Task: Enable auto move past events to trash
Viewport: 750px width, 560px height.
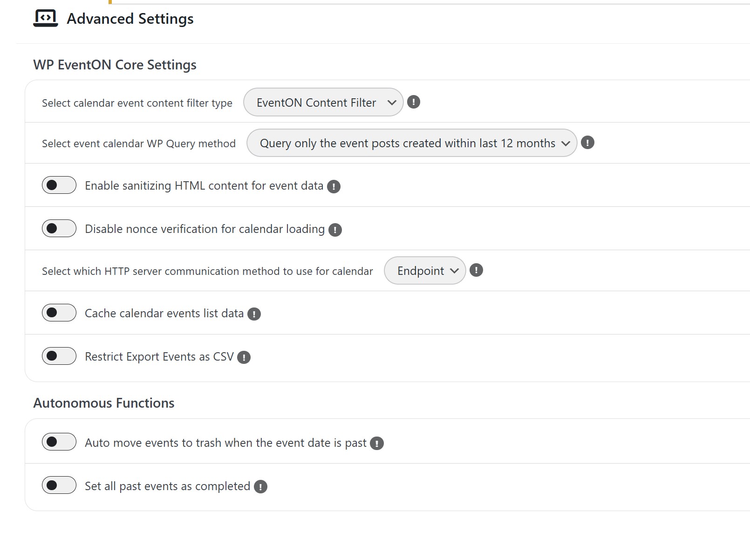Action: pyautogui.click(x=59, y=442)
